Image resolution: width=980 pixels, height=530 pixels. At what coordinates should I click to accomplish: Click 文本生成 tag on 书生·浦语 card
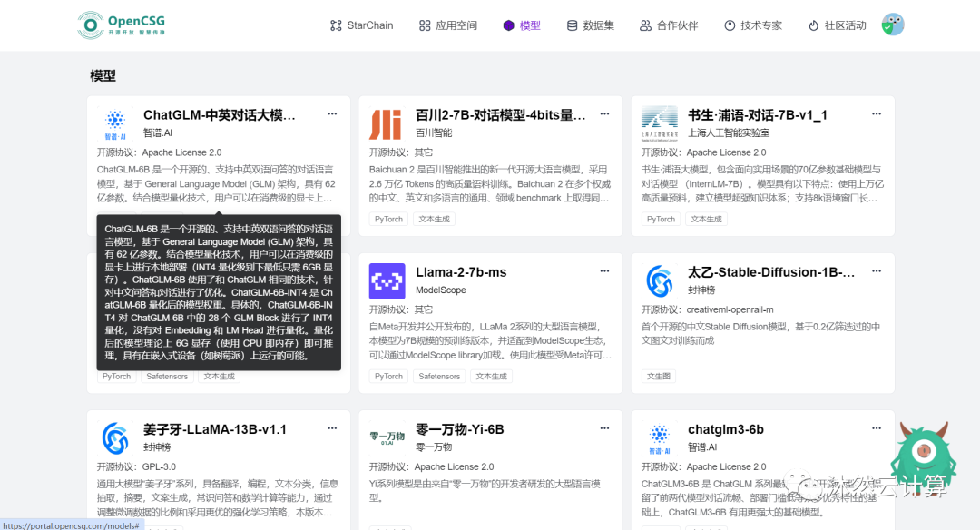706,219
